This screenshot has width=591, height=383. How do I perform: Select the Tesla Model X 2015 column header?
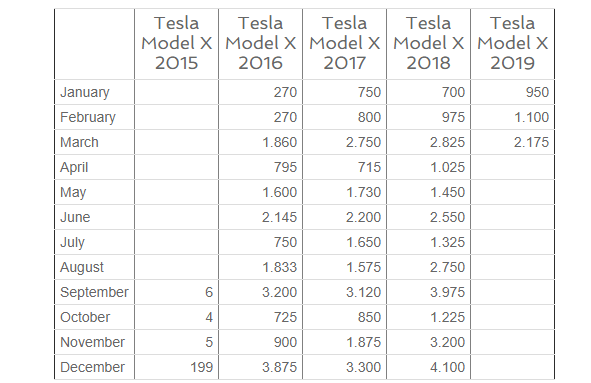176,44
